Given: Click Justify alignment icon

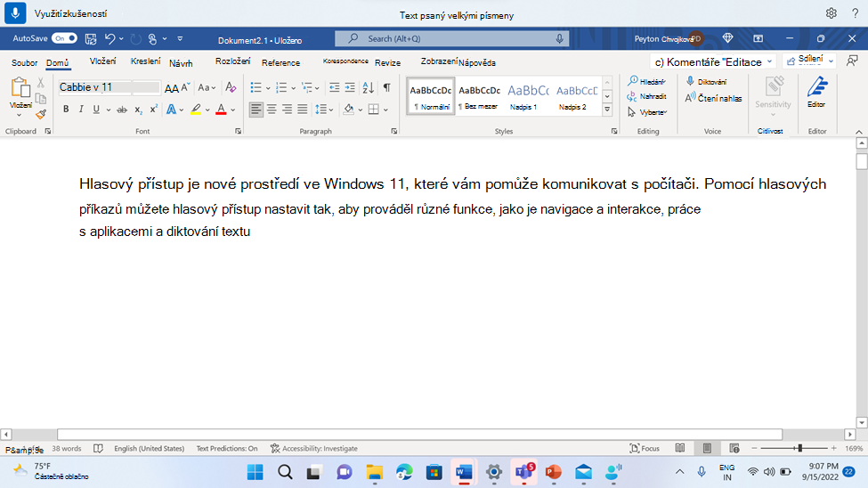Looking at the screenshot, I should click(303, 110).
